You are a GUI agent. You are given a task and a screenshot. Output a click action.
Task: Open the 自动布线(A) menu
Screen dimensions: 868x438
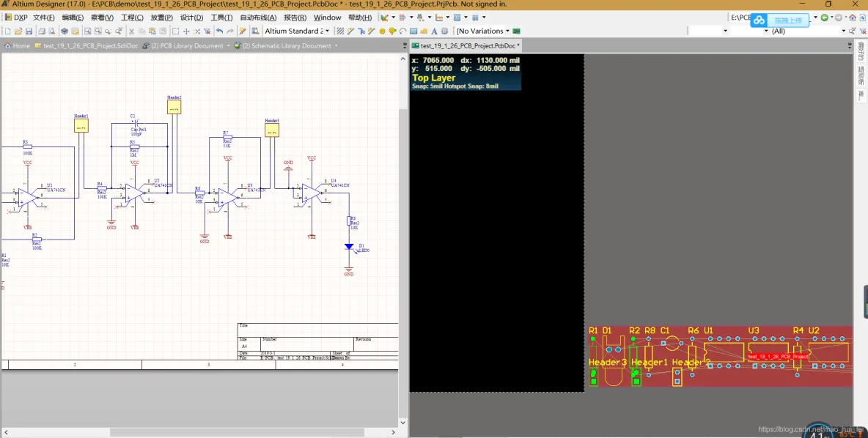[258, 17]
